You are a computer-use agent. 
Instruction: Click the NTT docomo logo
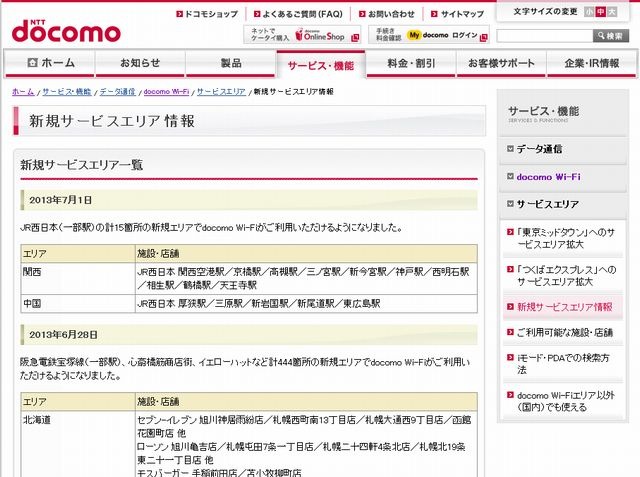point(66,31)
